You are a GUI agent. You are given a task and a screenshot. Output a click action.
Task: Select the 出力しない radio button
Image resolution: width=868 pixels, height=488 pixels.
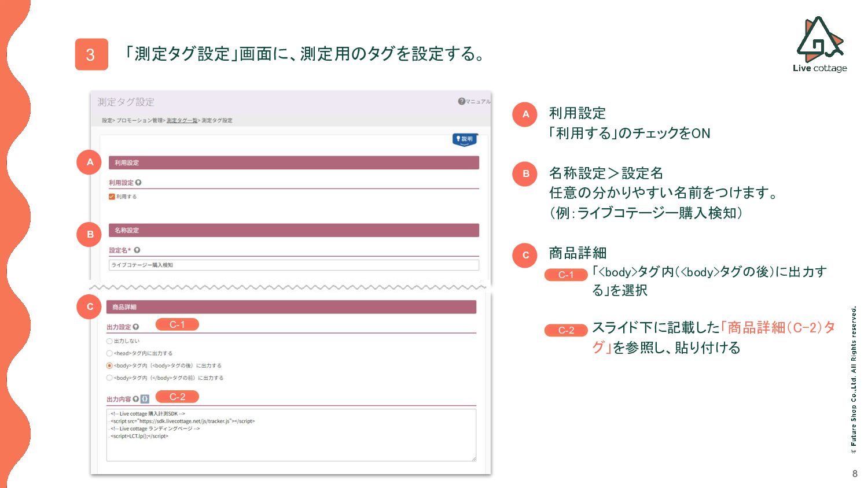(x=109, y=341)
